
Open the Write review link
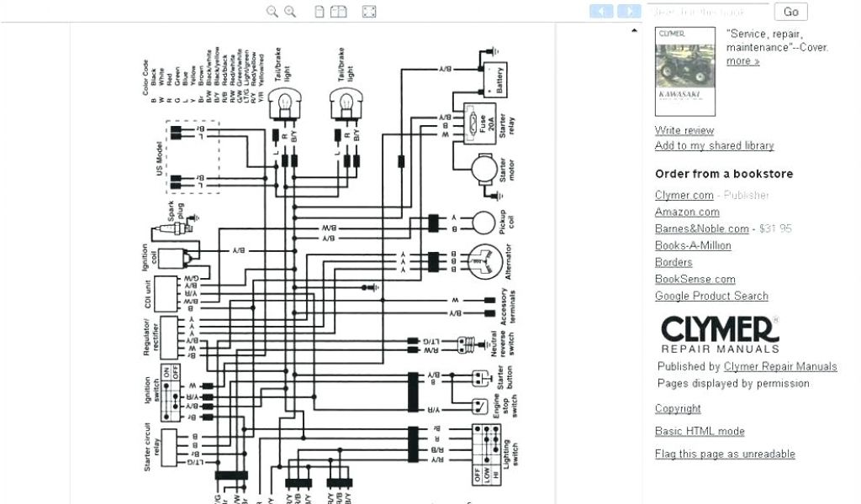(684, 130)
